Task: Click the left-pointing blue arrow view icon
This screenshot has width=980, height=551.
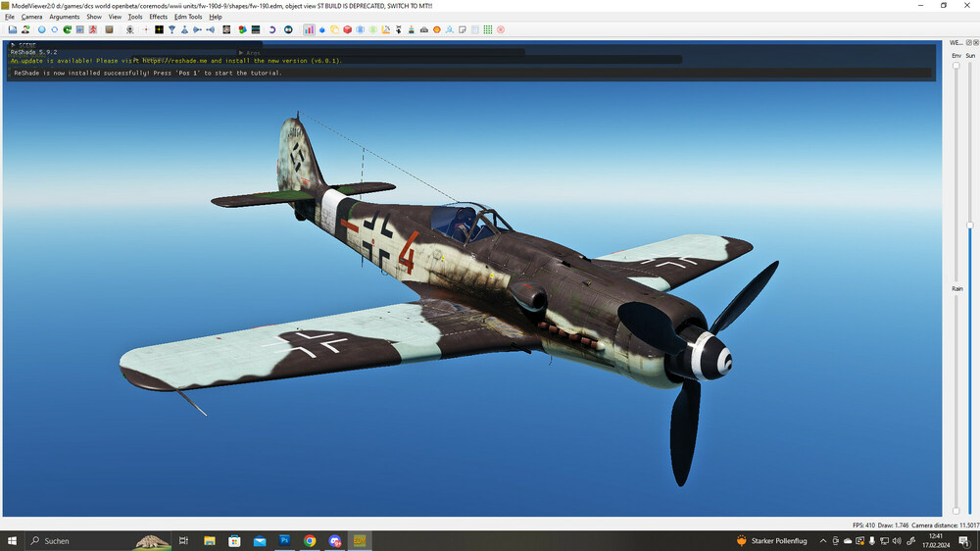Action: 211,29
